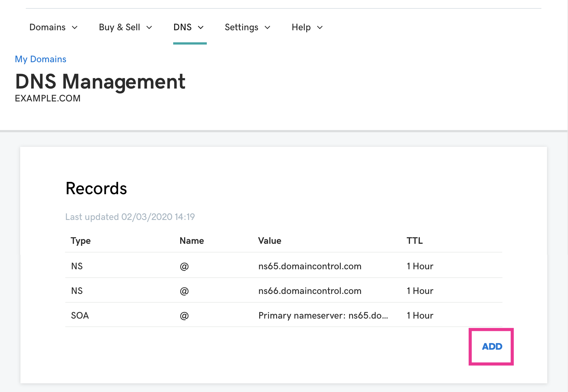The width and height of the screenshot is (568, 392).
Task: Open the Domains menu
Action: [x=53, y=27]
